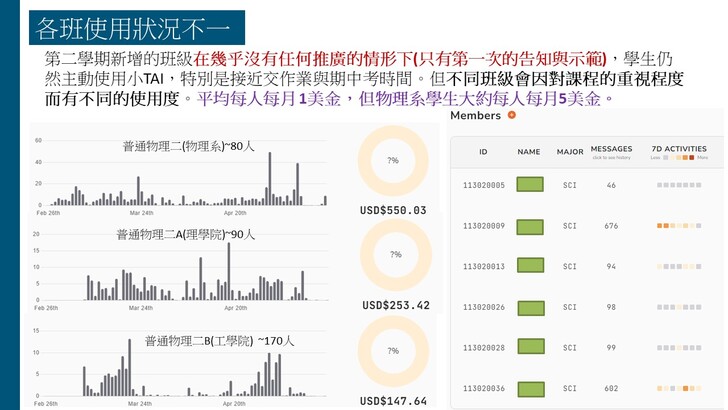The width and height of the screenshot is (728, 410).
Task: Select member ID 113020026
Action: 484,307
